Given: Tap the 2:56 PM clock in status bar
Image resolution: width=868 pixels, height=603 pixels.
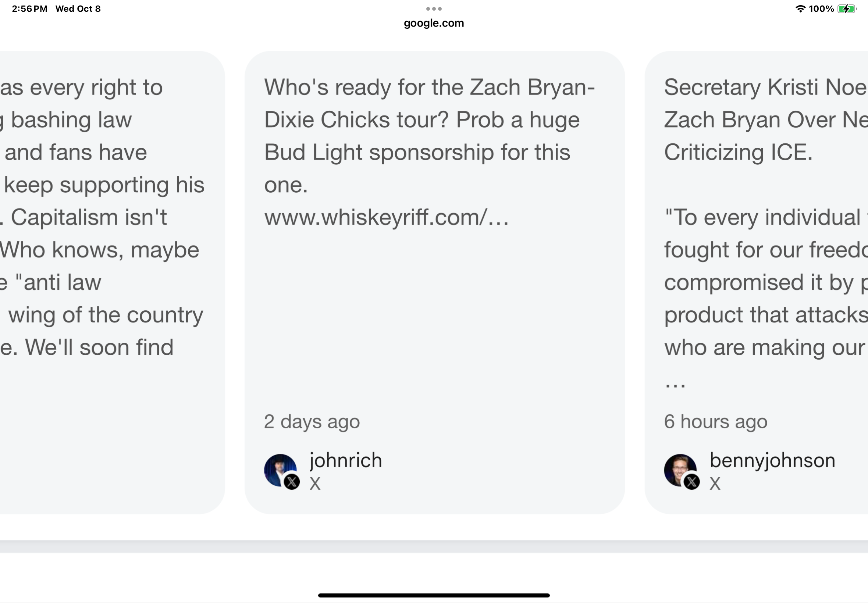Looking at the screenshot, I should point(29,9).
